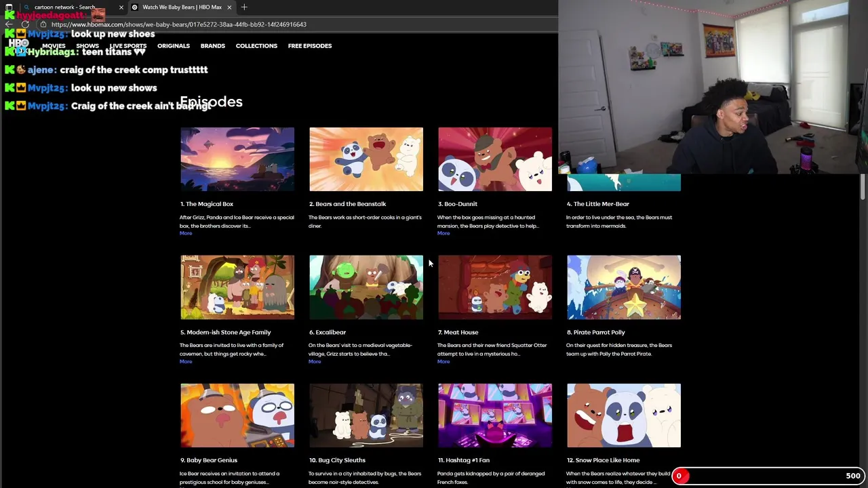Open Bears and the Beanstalk thumbnail
The height and width of the screenshot is (488, 868).
(366, 159)
